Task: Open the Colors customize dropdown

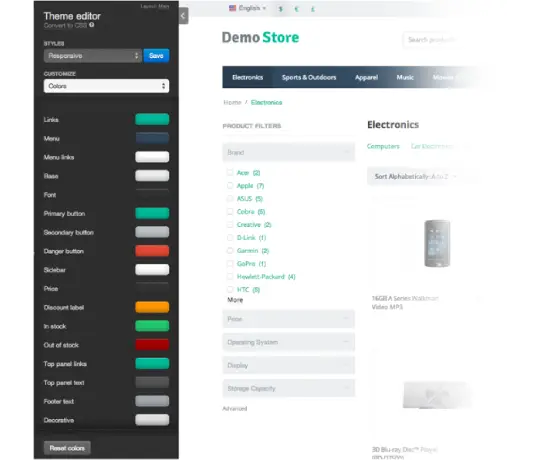Action: coord(106,86)
